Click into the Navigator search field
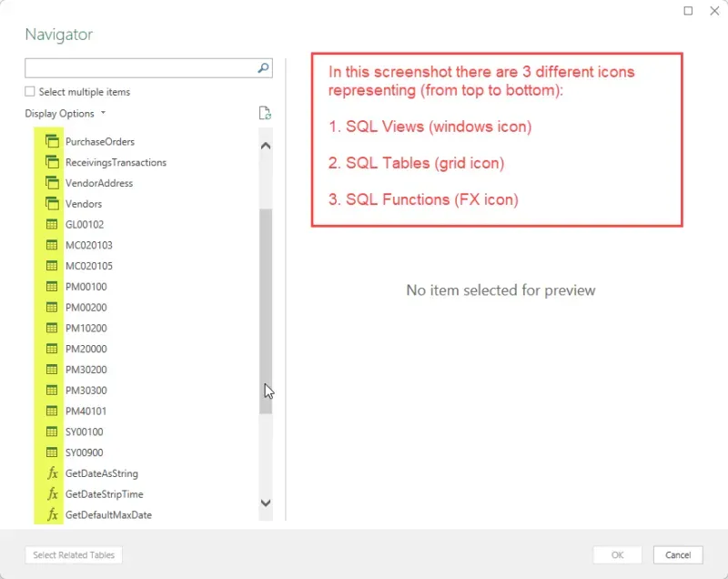The image size is (728, 579). 139,68
